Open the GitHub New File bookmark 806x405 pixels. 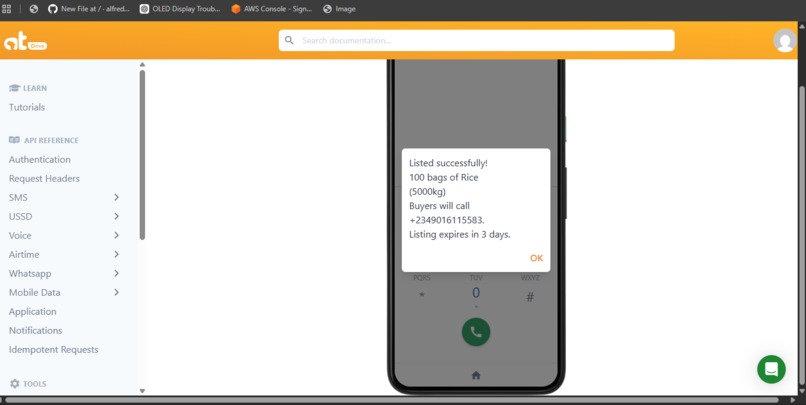(x=88, y=9)
